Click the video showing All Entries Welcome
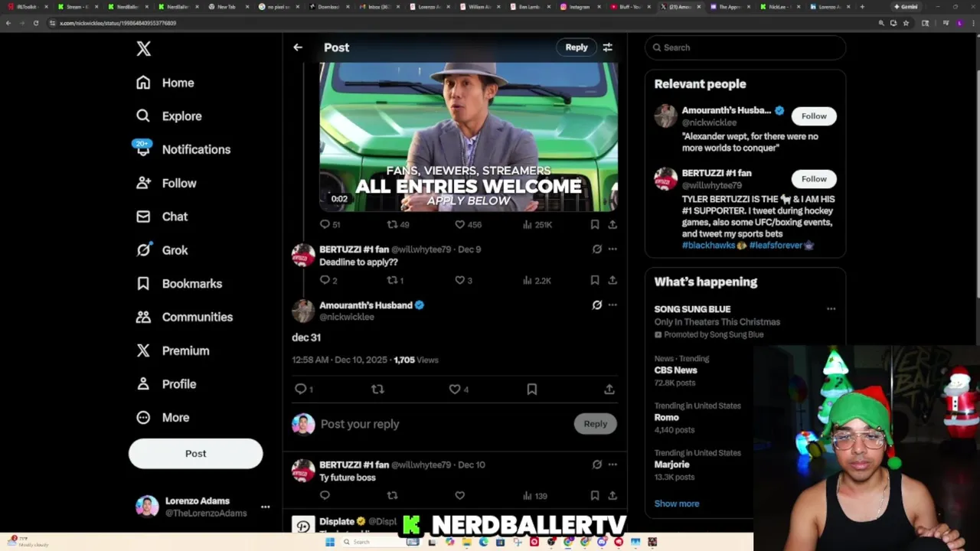 coord(469,137)
